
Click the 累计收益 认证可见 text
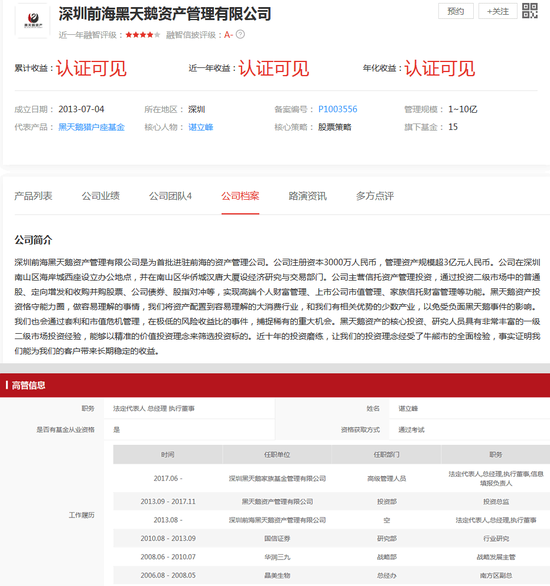pos(91,68)
